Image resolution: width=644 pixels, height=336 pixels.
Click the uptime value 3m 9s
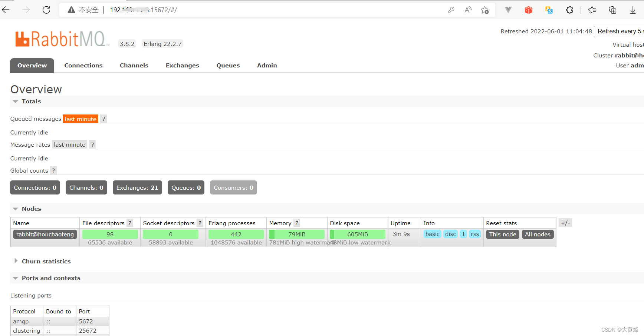tap(401, 234)
